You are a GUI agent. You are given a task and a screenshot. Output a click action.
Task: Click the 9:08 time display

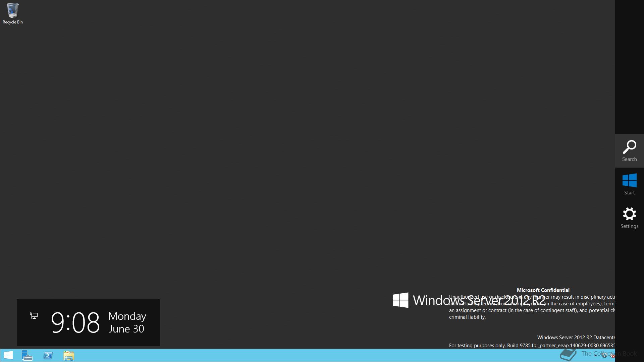click(75, 322)
